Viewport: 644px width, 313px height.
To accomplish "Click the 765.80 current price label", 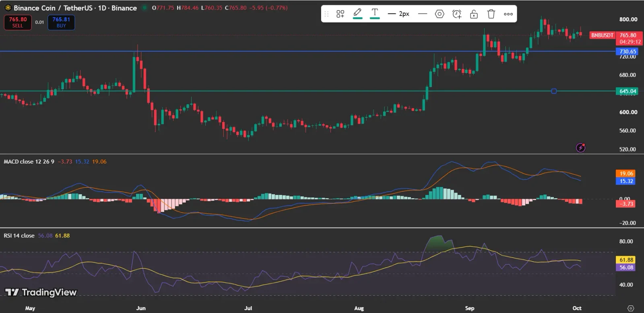I will tap(628, 35).
